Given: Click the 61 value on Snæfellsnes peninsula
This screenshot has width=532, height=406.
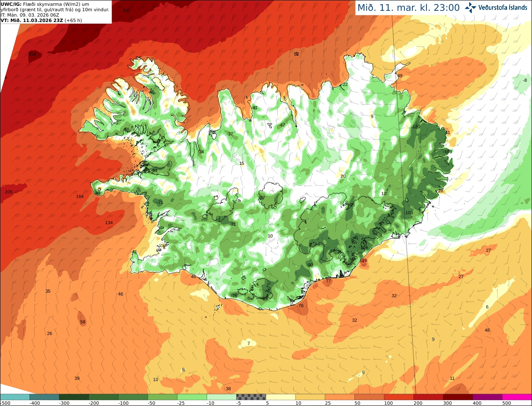Looking at the screenshot, I should point(155,171).
